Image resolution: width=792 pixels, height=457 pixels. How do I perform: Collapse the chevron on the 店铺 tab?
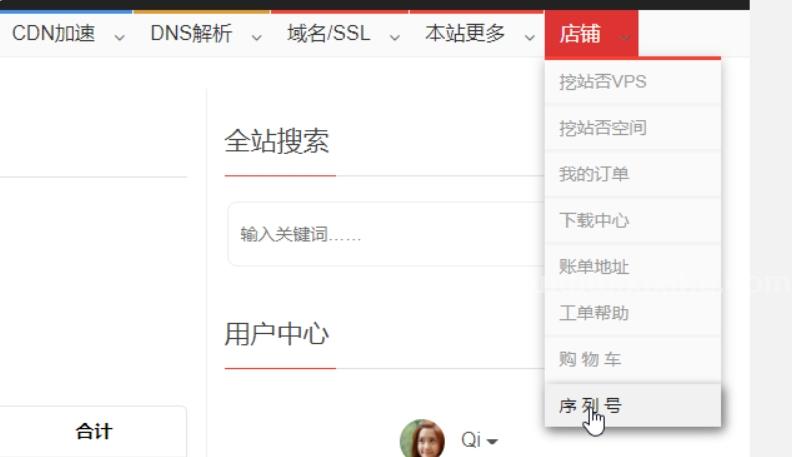pyautogui.click(x=625, y=36)
